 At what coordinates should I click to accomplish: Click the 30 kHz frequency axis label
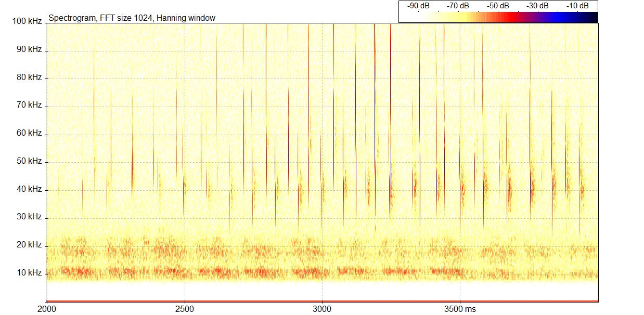tap(29, 217)
